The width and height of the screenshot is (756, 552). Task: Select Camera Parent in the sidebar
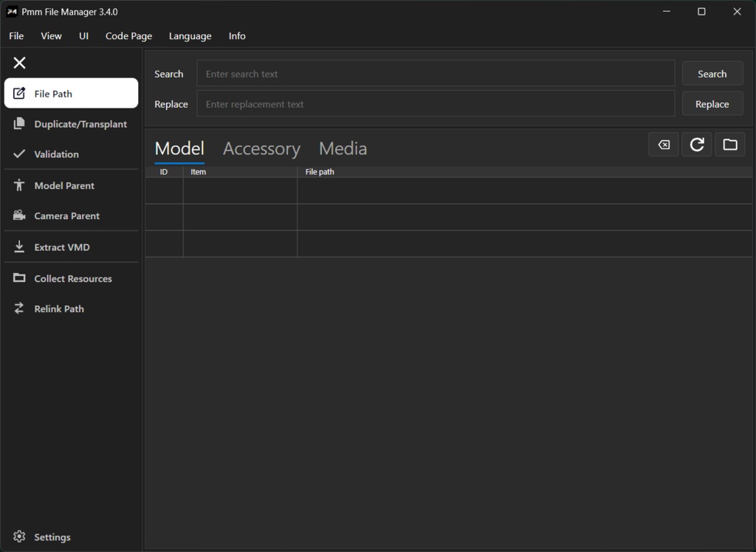tap(71, 216)
